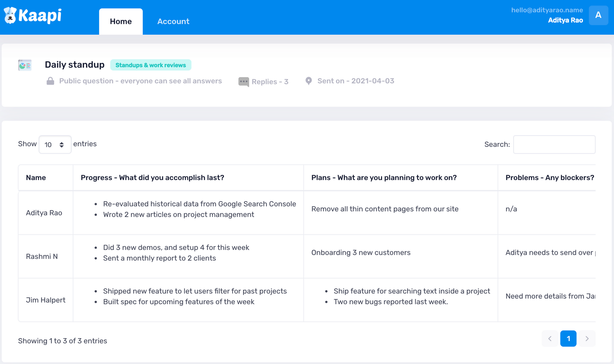This screenshot has height=364, width=614.
Task: Sort by the Name column header
Action: tap(36, 178)
